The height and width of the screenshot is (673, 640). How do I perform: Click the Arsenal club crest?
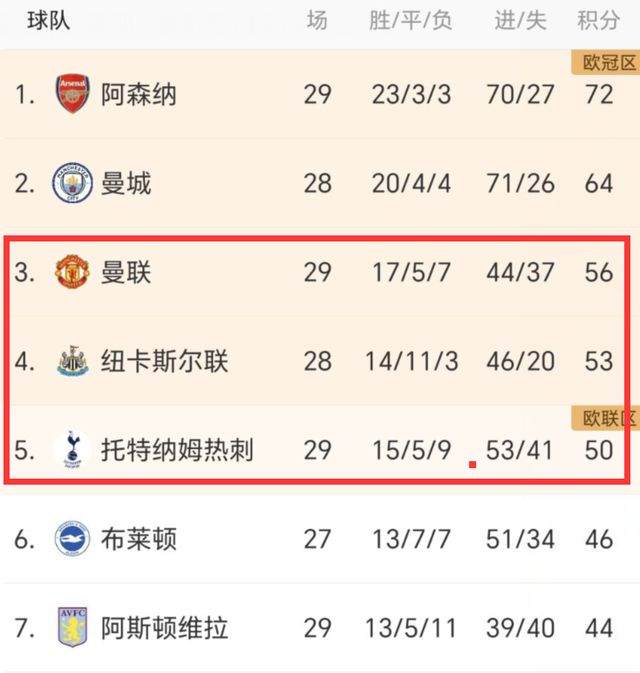(73, 95)
